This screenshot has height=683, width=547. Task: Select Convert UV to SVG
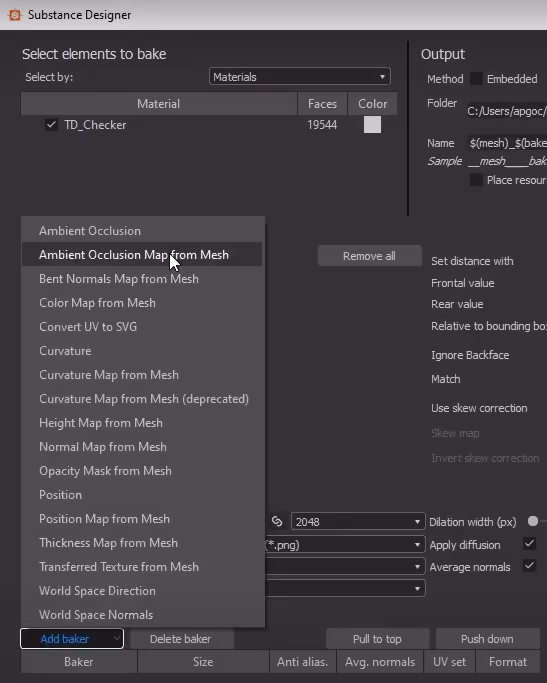(x=142, y=327)
